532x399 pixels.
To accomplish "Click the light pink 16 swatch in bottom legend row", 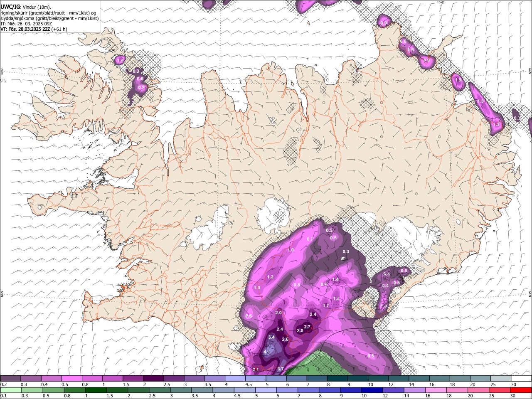I will [x=436, y=390].
